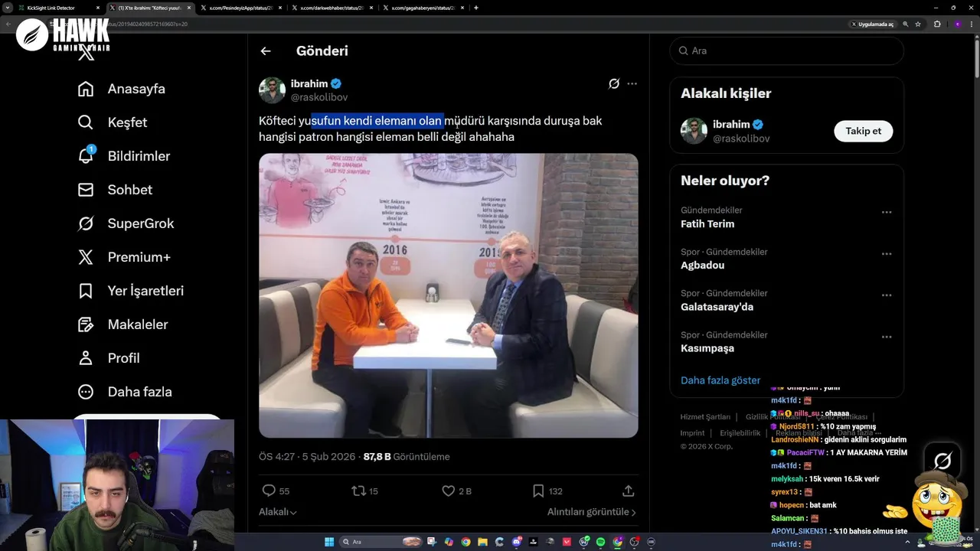Open options for the Kasımpaşa trend
This screenshot has height=551, width=980.
[886, 336]
